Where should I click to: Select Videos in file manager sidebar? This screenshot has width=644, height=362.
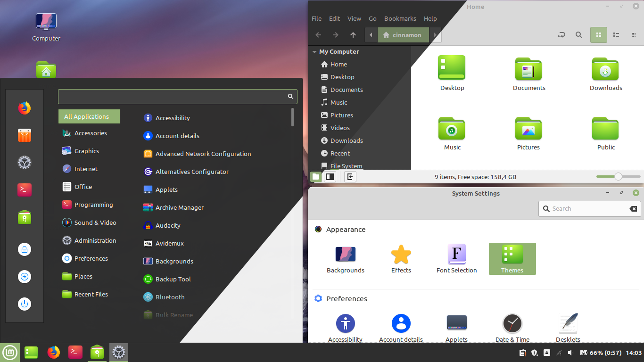click(335, 128)
